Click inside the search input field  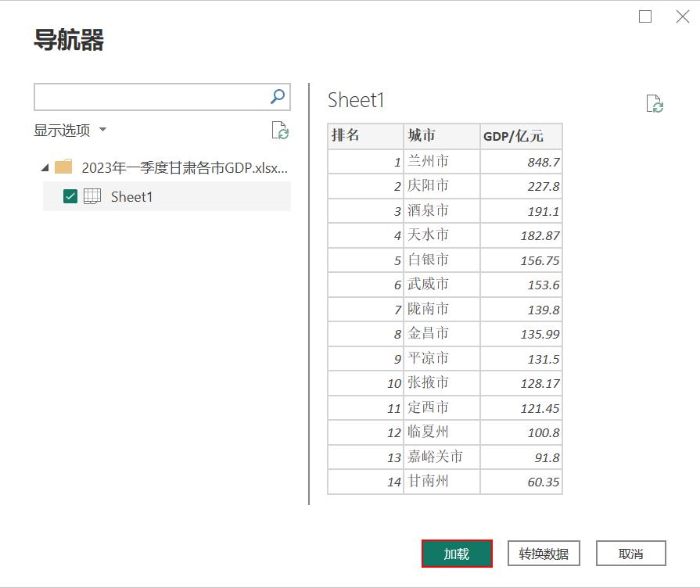click(x=149, y=97)
